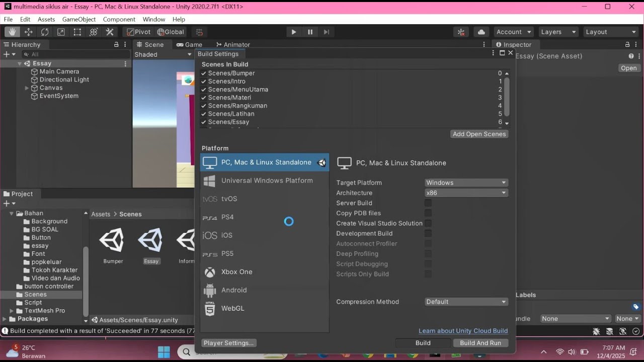
Task: Open the Cloud services icon
Action: (481, 32)
